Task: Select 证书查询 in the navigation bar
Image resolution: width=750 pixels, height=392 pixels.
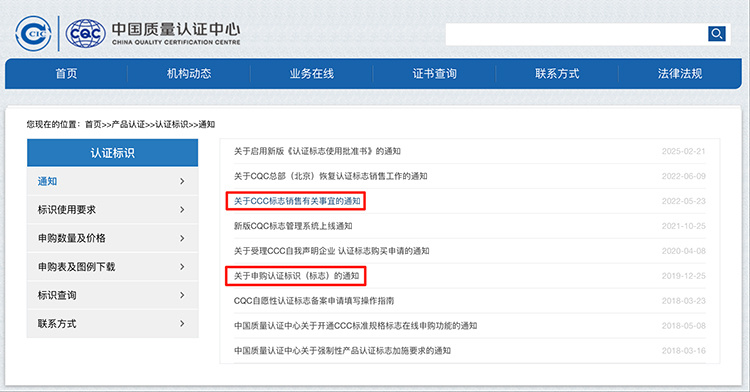Action: click(434, 74)
